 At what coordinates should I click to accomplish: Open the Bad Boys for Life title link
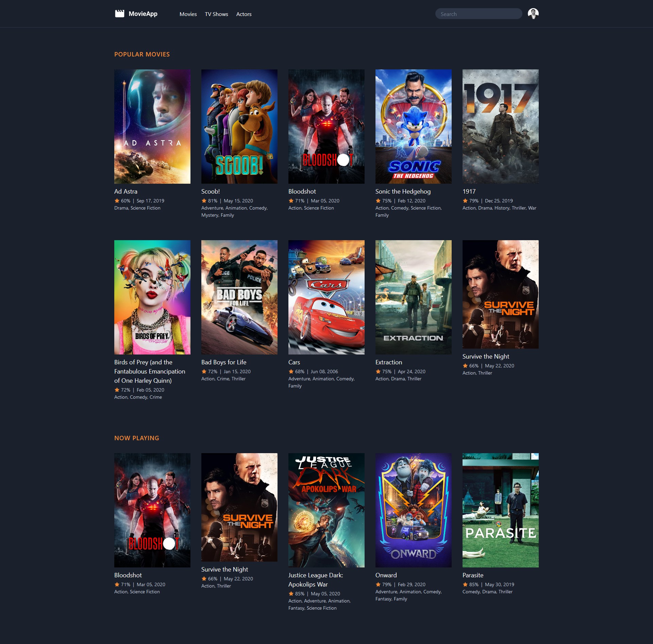pyautogui.click(x=224, y=362)
